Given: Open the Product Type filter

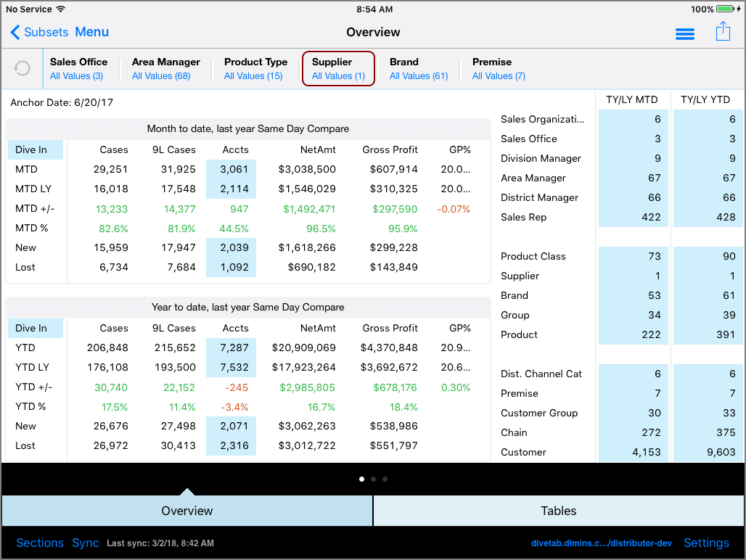Looking at the screenshot, I should tap(255, 68).
